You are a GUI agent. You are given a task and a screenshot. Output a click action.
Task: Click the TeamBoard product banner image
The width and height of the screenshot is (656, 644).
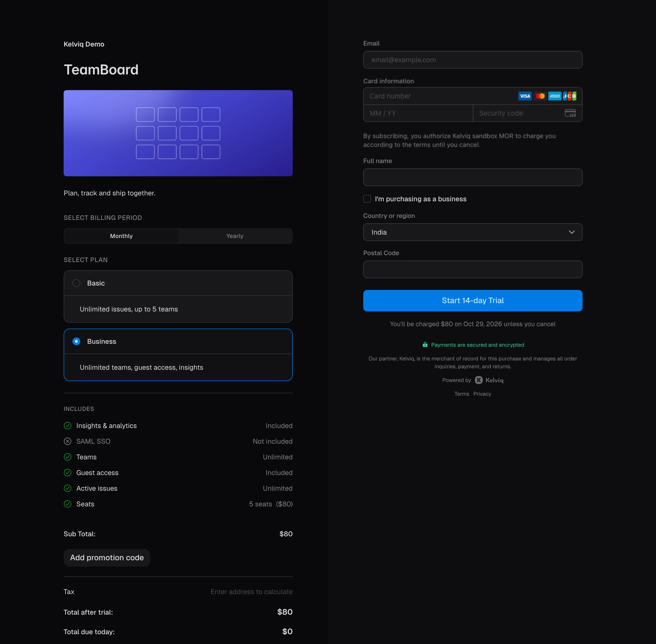tap(178, 133)
